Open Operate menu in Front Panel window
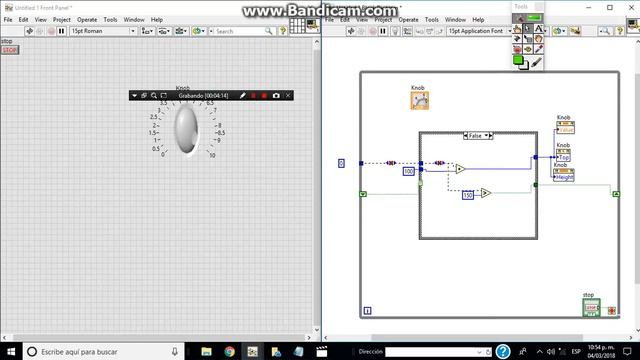This screenshot has width=640, height=360. [x=87, y=20]
